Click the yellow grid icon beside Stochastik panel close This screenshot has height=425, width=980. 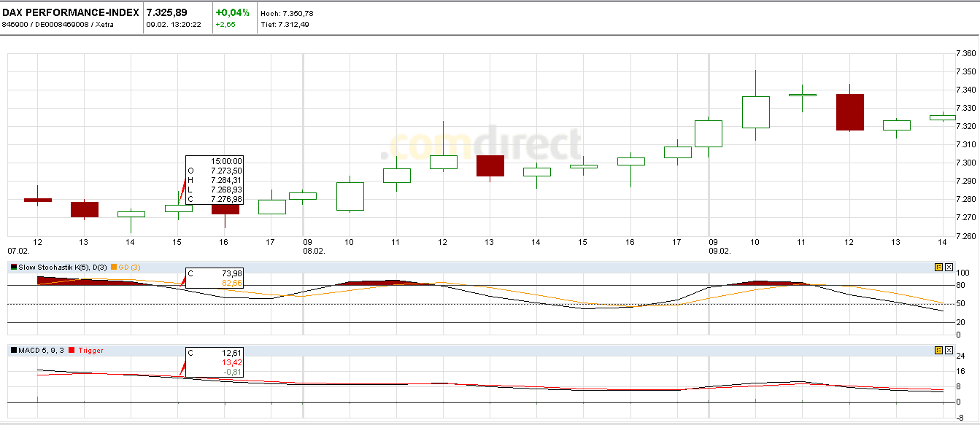click(938, 267)
